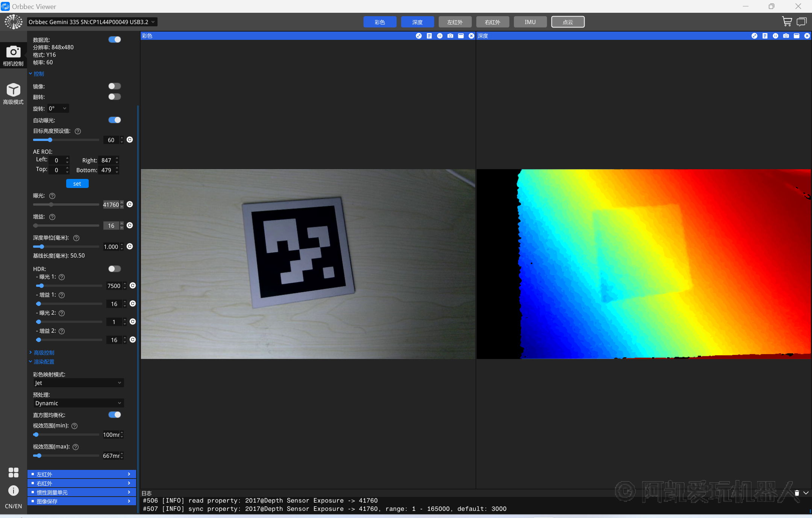Clear the log with trash icon
The image size is (812, 518).
click(797, 493)
